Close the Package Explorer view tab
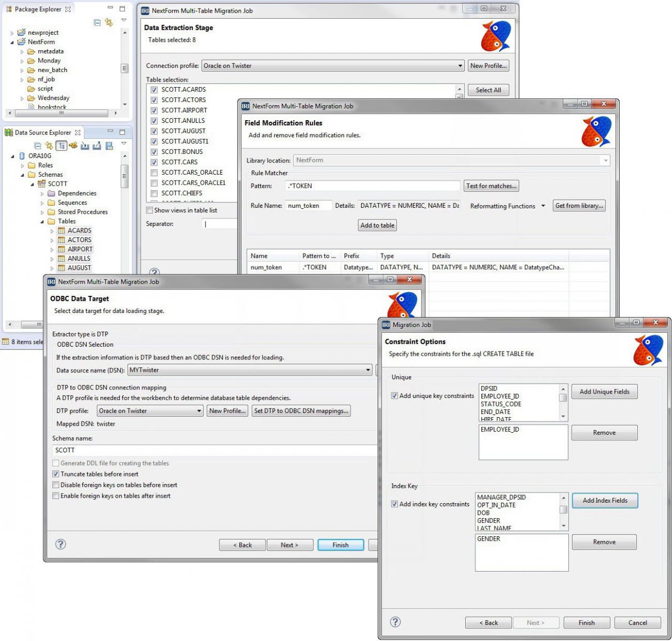This screenshot has width=672, height=641. pos(68,10)
